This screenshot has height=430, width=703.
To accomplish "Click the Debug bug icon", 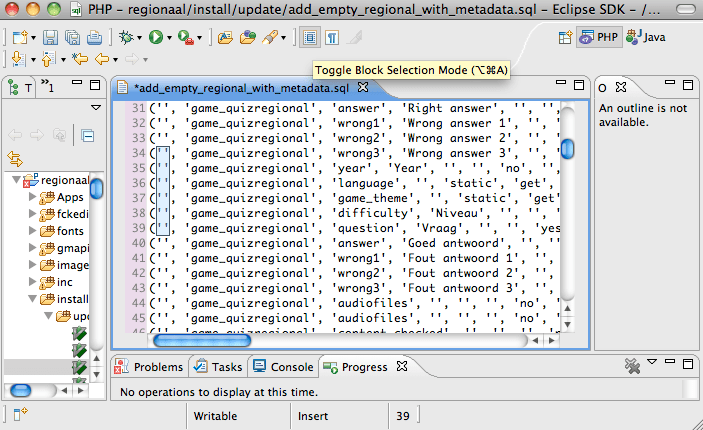I will tap(126, 37).
